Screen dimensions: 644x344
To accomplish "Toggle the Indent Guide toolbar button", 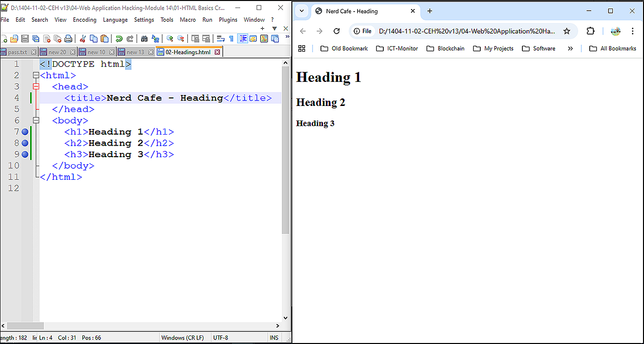I will (x=243, y=39).
